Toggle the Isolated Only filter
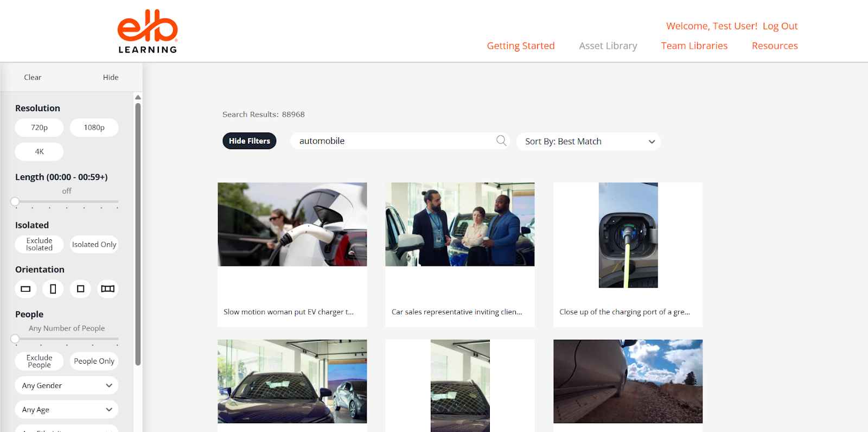Image resolution: width=868 pixels, height=432 pixels. (x=94, y=245)
